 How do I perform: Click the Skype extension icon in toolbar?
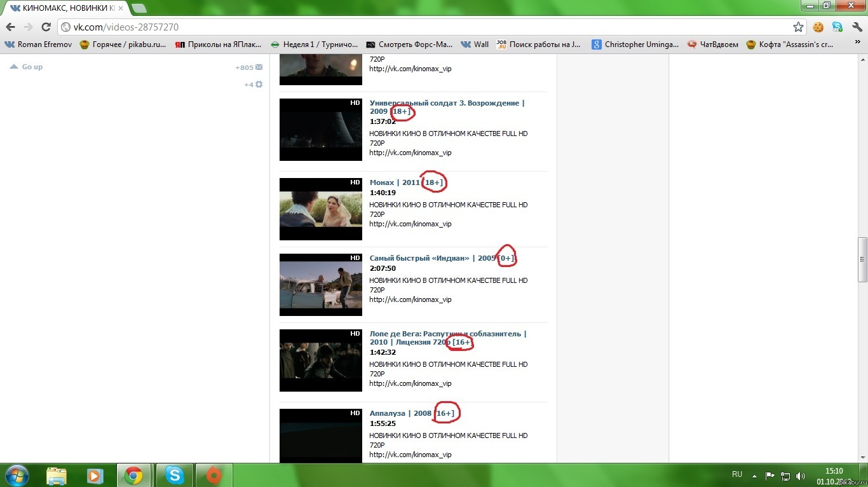pos(837,27)
